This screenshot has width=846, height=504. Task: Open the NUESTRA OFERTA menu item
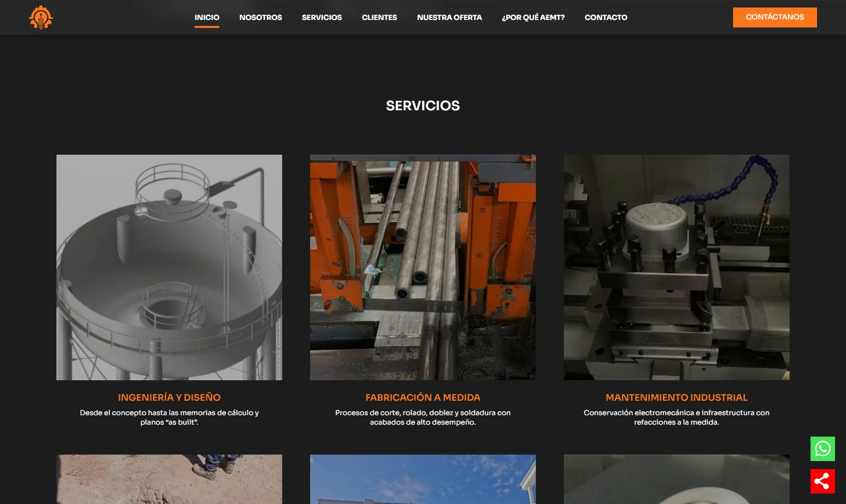(x=449, y=17)
